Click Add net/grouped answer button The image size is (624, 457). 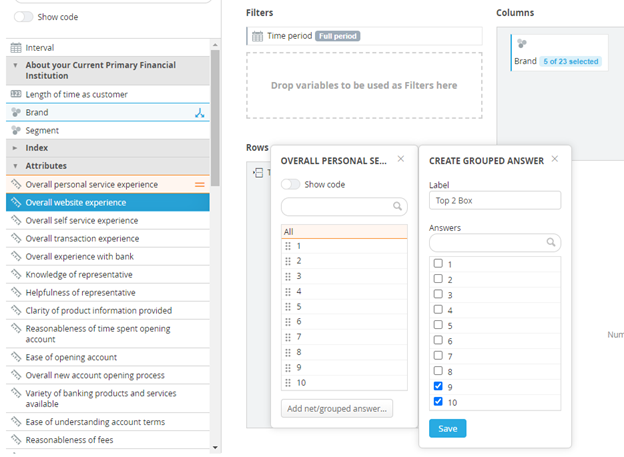337,408
